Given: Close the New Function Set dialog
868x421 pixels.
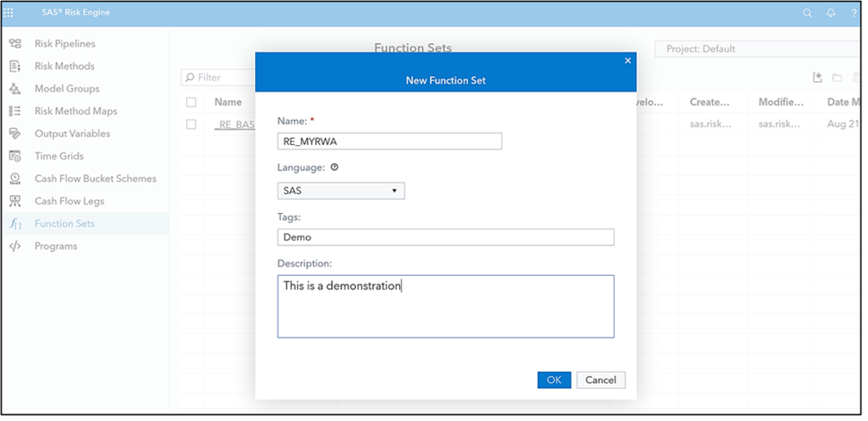Looking at the screenshot, I should [627, 61].
